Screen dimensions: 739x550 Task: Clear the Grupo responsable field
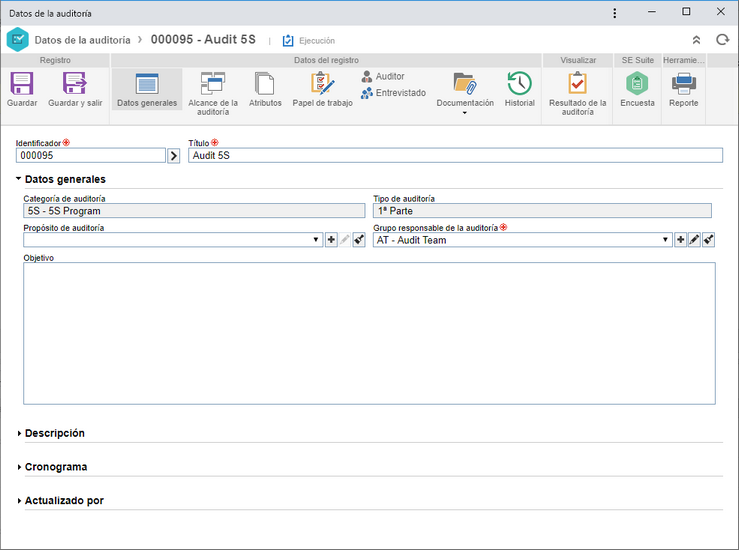pos(708,240)
